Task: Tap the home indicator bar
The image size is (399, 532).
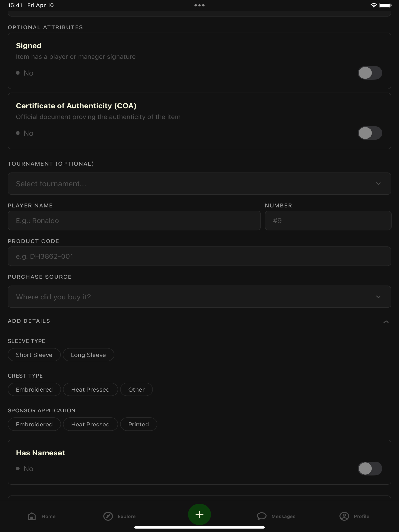Action: tap(199, 528)
